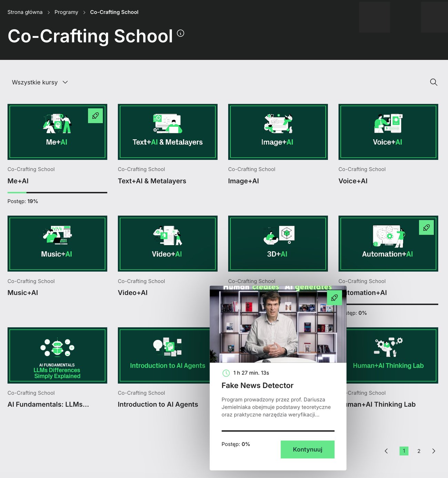Click the info icon next to Co-Crafting School title
This screenshot has height=478, width=448.
(x=181, y=33)
